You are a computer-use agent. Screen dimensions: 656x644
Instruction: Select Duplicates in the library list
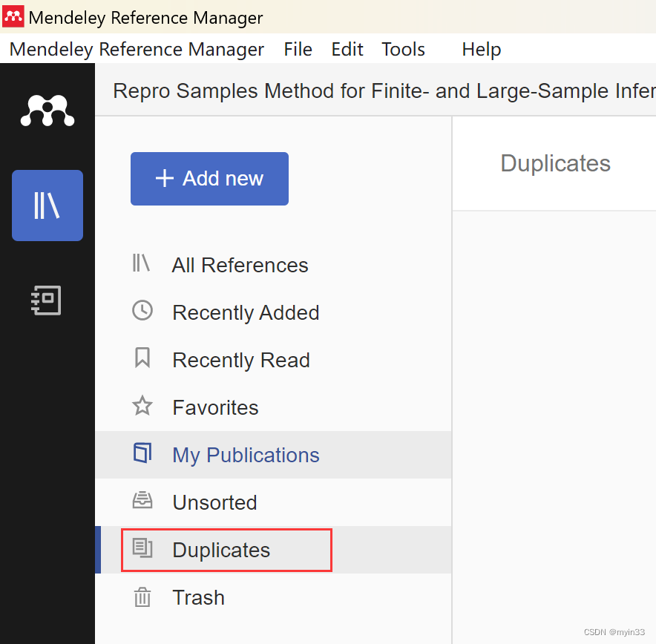click(274, 550)
